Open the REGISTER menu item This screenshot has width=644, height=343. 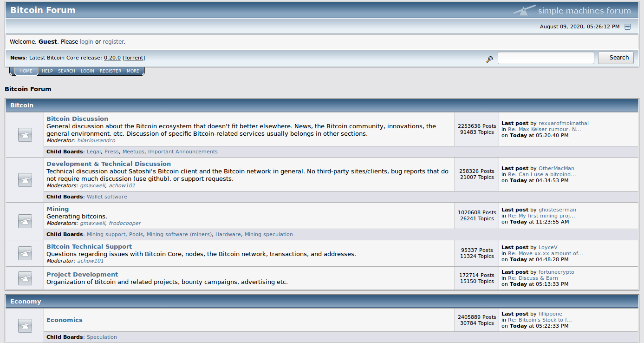pyautogui.click(x=111, y=71)
